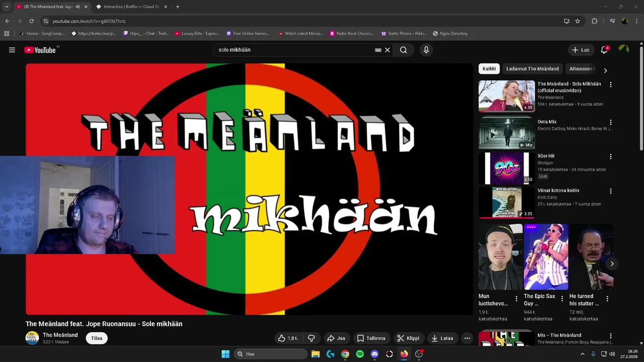Screen dimensions: 644x362
Task: Open options for Sole Mikhään official musicvideo
Action: [611, 84]
